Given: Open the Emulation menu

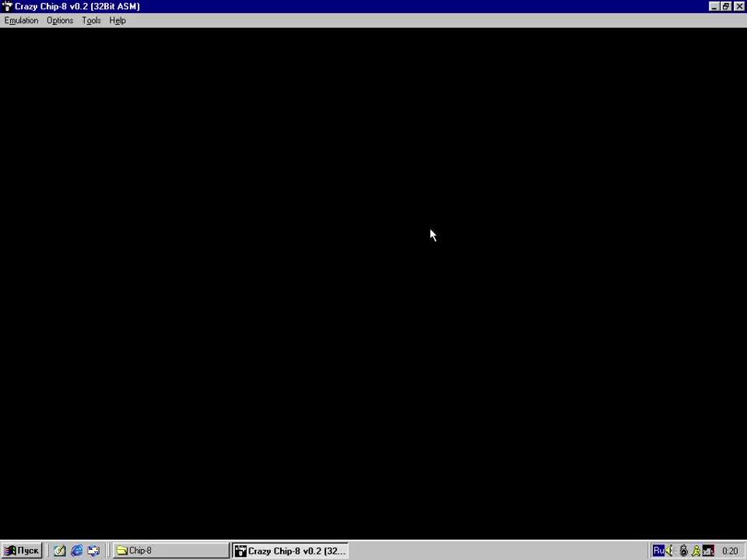Looking at the screenshot, I should (21, 20).
